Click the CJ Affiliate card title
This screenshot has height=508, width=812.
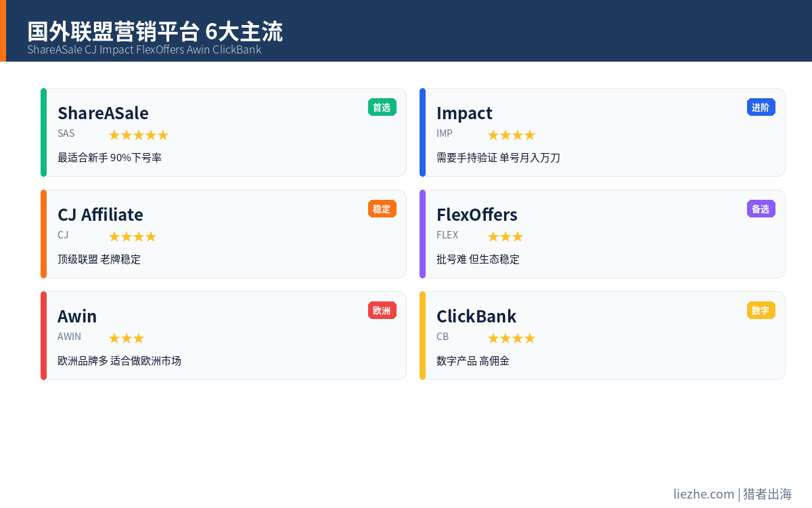tap(100, 215)
